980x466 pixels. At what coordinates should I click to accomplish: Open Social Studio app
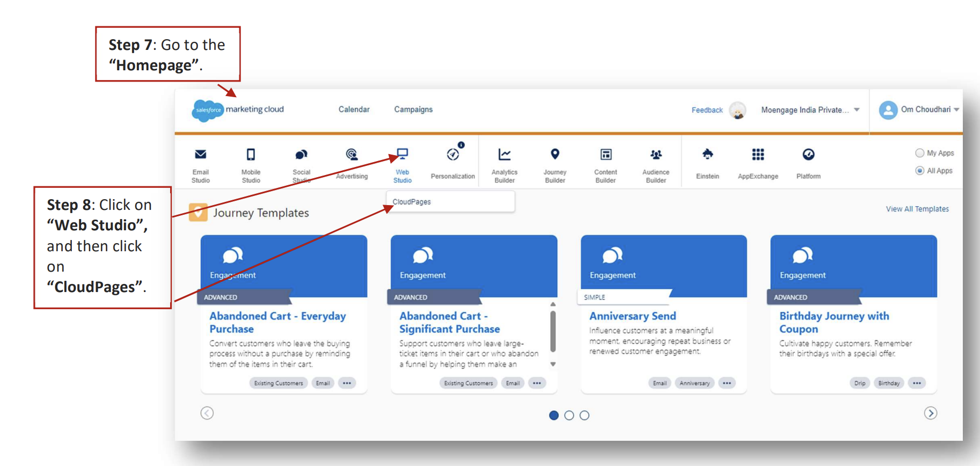click(301, 166)
